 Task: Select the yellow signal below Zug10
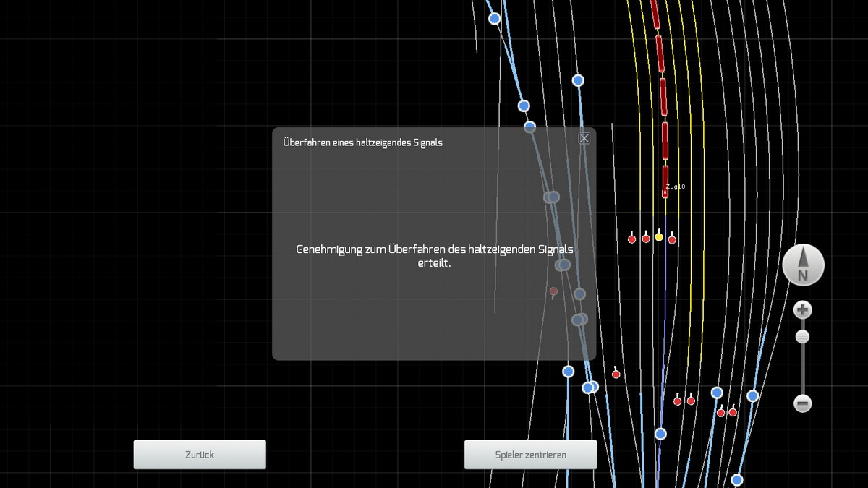[659, 236]
